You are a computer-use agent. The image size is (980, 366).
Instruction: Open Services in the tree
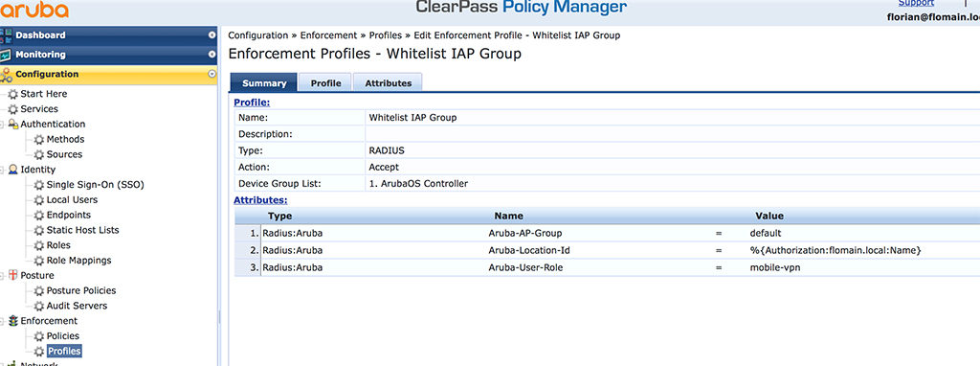click(39, 109)
